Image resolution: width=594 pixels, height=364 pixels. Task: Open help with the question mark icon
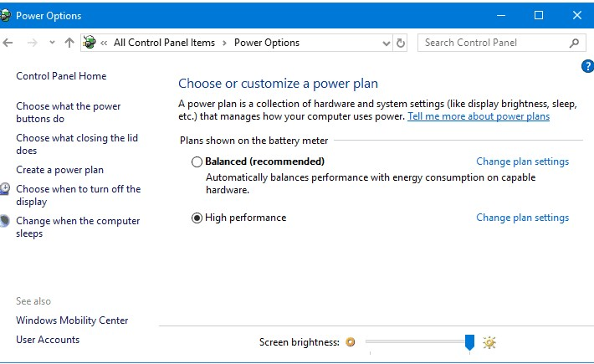(586, 66)
